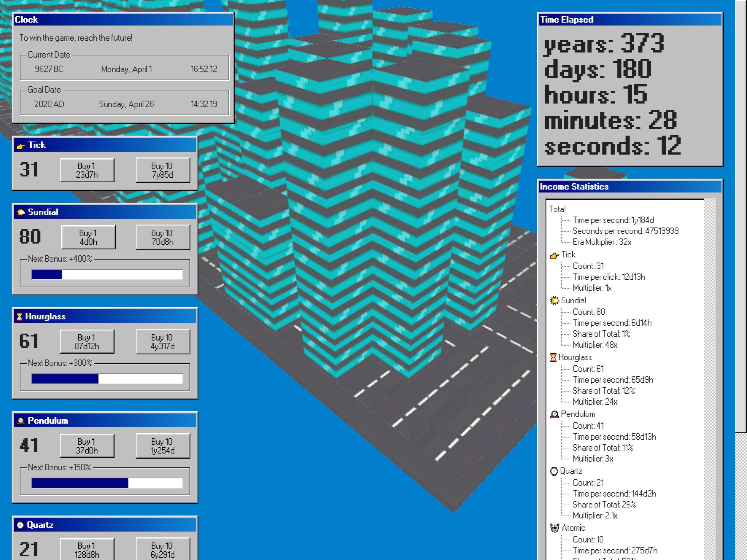Buy 1 Hourglass for 87d12h
Screen dimensions: 747x560
point(87,342)
